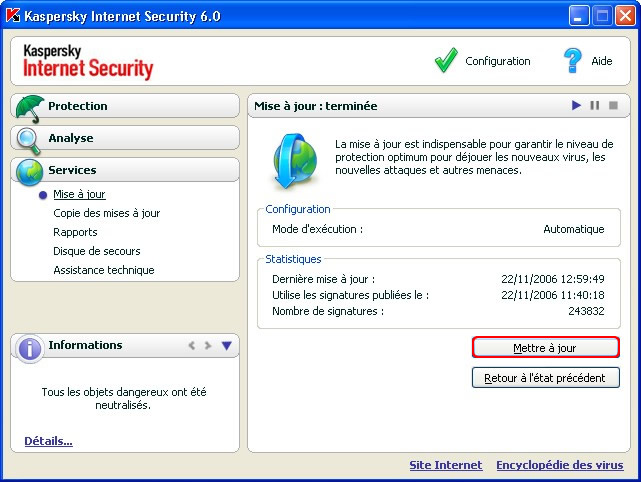The width and height of the screenshot is (641, 482).
Task: Click the Configuration group heading
Action: pyautogui.click(x=298, y=209)
